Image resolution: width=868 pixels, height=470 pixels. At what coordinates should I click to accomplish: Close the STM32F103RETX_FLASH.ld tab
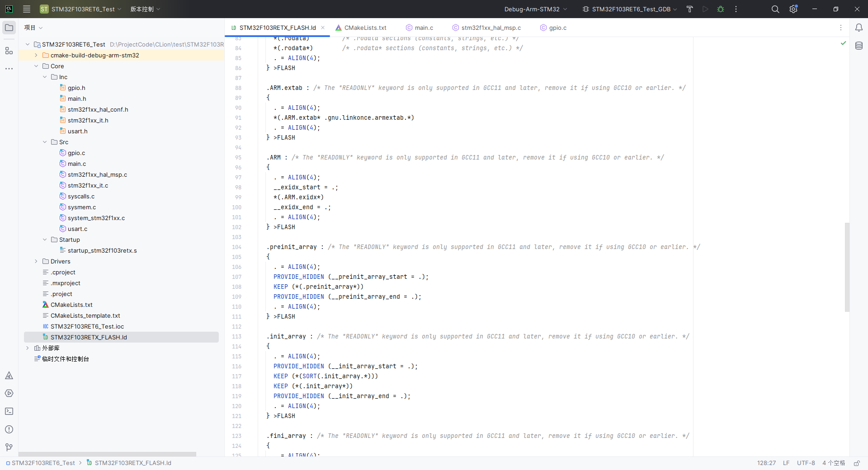click(323, 28)
